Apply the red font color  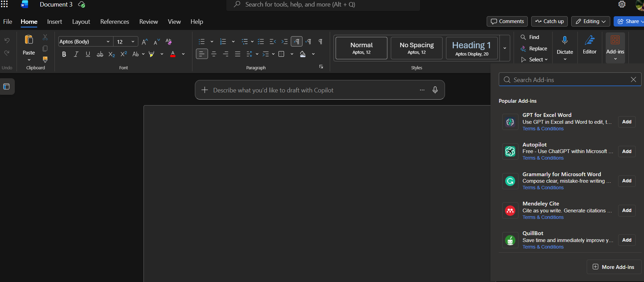(173, 54)
